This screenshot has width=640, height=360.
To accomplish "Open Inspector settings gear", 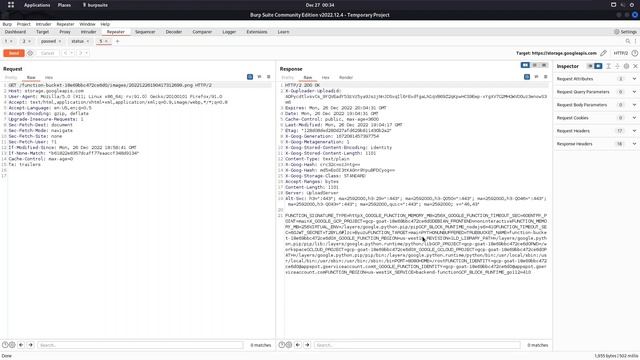I will [x=626, y=66].
